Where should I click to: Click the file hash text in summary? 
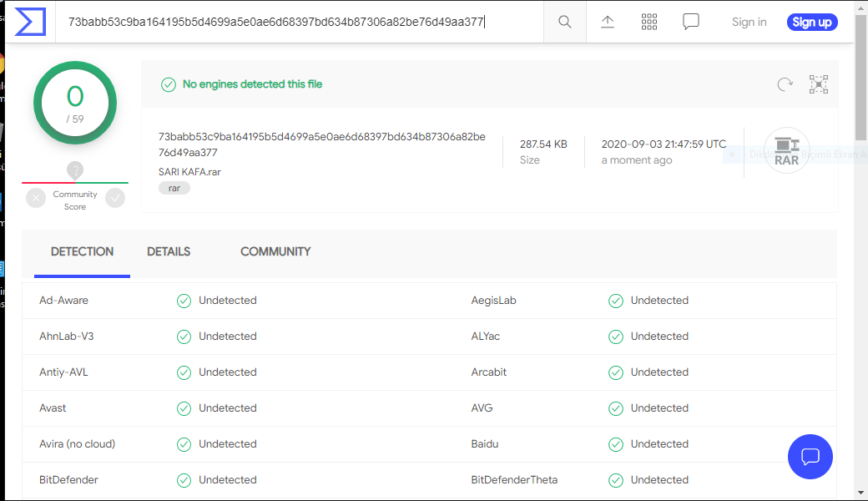pos(321,144)
